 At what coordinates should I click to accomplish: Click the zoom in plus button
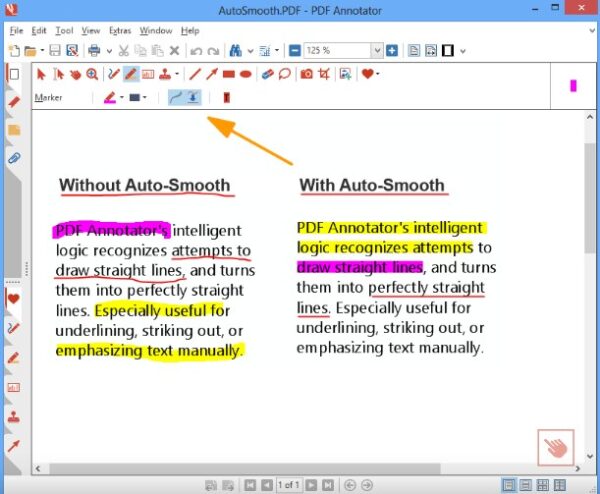pos(392,51)
